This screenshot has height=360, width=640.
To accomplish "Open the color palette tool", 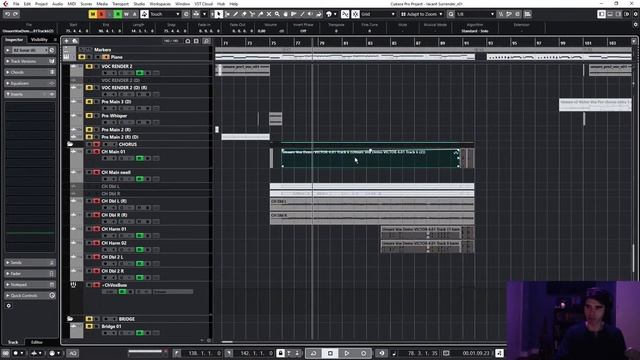I will coord(330,14).
